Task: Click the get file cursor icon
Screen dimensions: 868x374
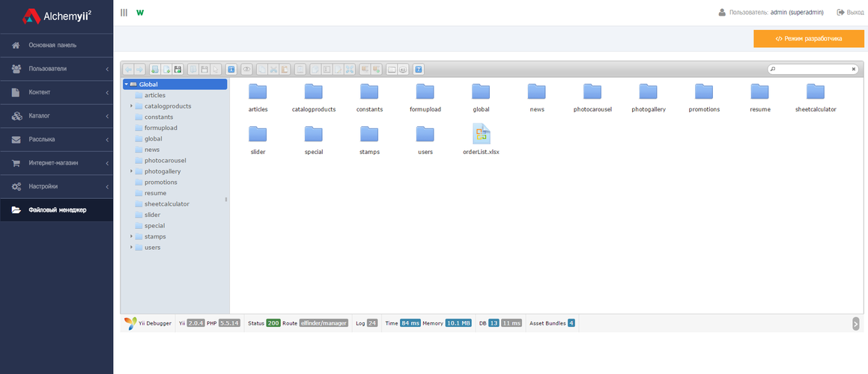Action: [216, 70]
